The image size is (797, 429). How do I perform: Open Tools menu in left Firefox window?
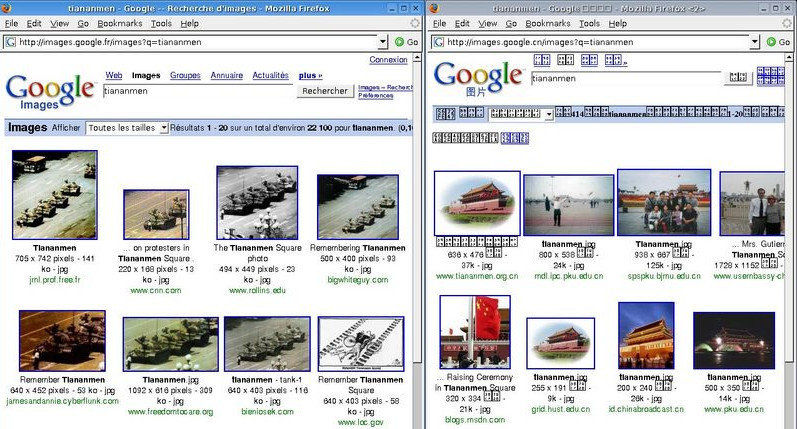(161, 23)
